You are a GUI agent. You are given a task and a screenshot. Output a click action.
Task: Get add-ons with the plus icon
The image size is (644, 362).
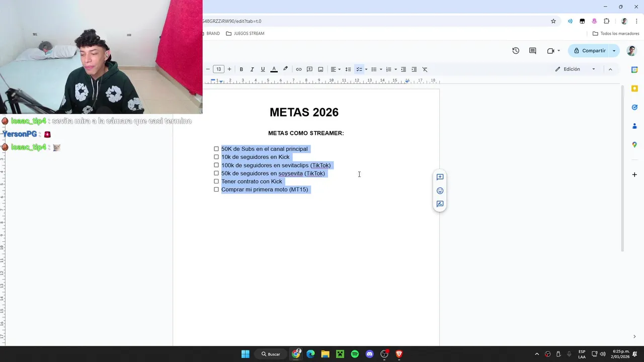tap(634, 174)
